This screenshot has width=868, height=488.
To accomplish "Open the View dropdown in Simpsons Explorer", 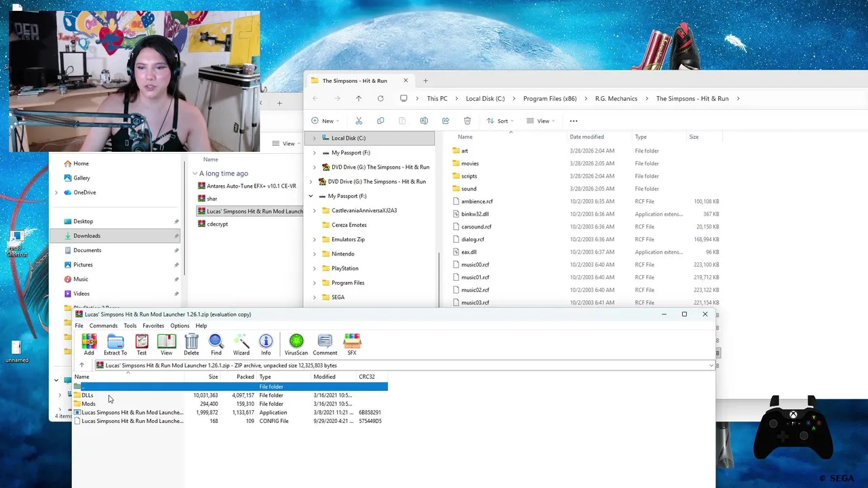I will click(x=540, y=121).
